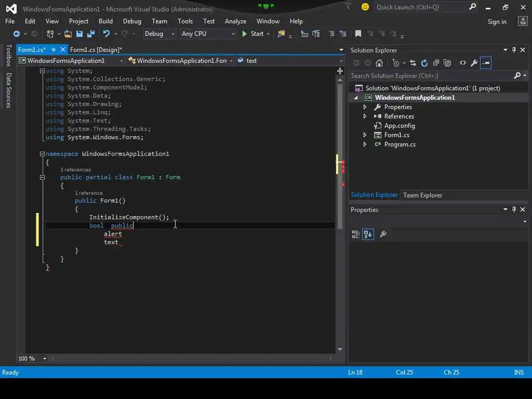Switch to the Form1.cs [Design]* tab
Screen dimensions: 532x399
96,49
